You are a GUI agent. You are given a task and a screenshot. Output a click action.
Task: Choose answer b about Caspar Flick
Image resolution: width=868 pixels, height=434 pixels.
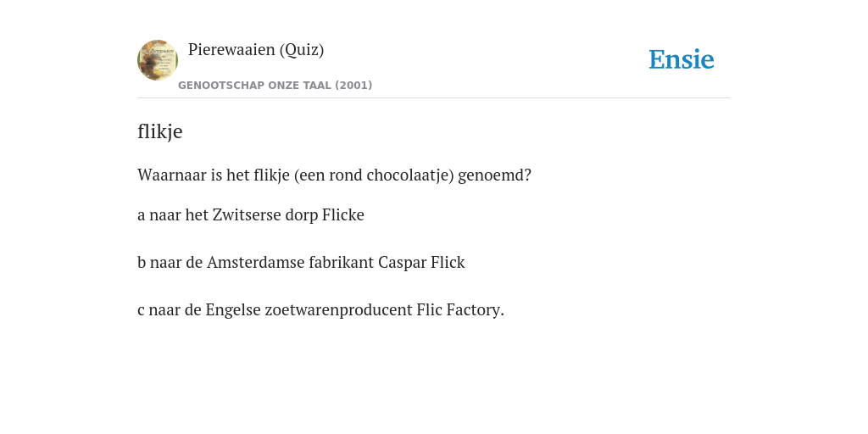click(301, 263)
